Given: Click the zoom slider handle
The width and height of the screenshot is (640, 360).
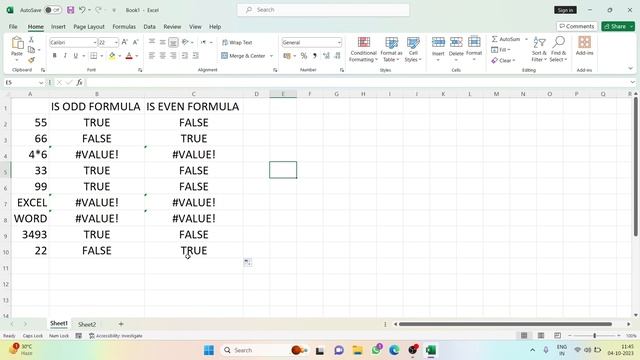Looking at the screenshot, I should 595,336.
